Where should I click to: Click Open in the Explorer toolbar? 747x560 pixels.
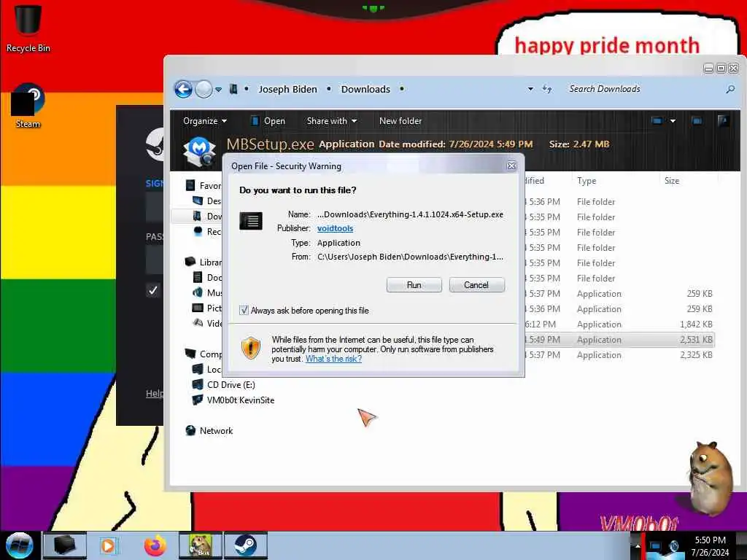pos(268,121)
